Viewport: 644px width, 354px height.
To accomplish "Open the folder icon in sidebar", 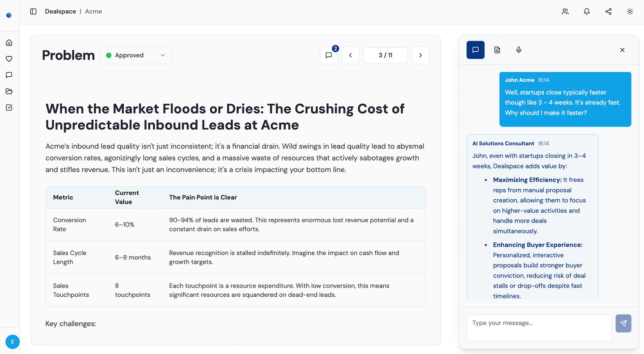I will (9, 91).
